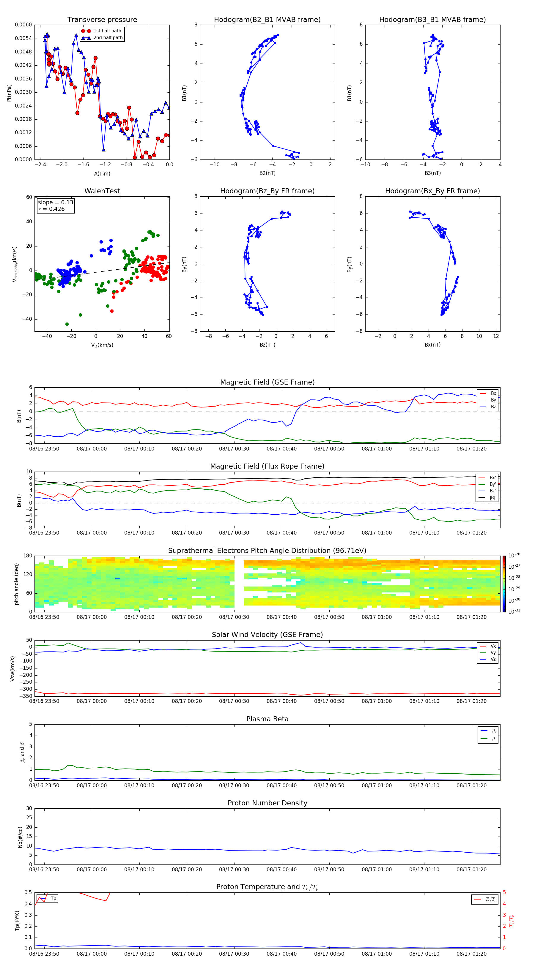Click the |B| legend entry in Flux Rope panel

[x=488, y=498]
